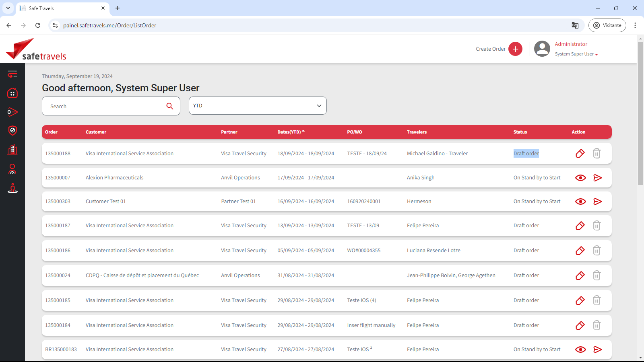644x362 pixels.
Task: Click the Customer column header
Action: pyautogui.click(x=96, y=132)
